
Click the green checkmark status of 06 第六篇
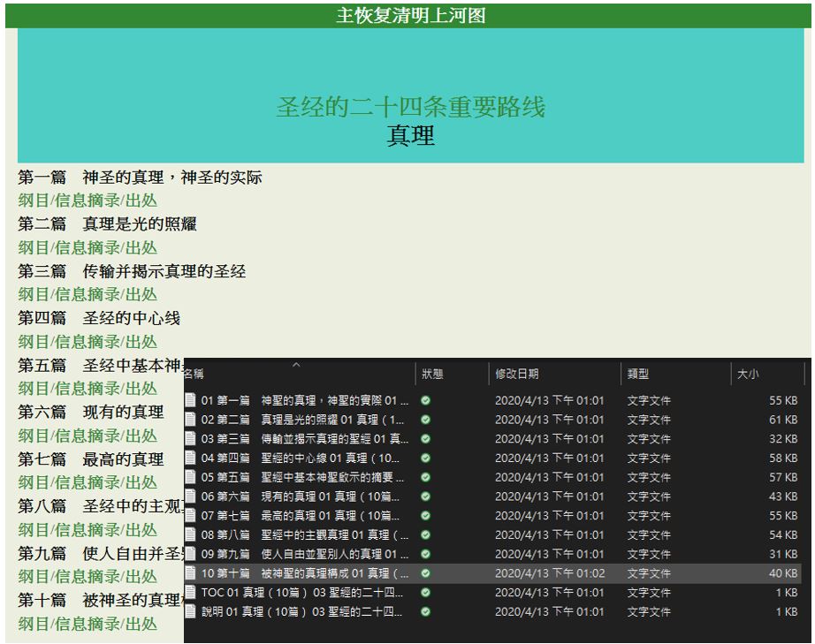[x=426, y=496]
